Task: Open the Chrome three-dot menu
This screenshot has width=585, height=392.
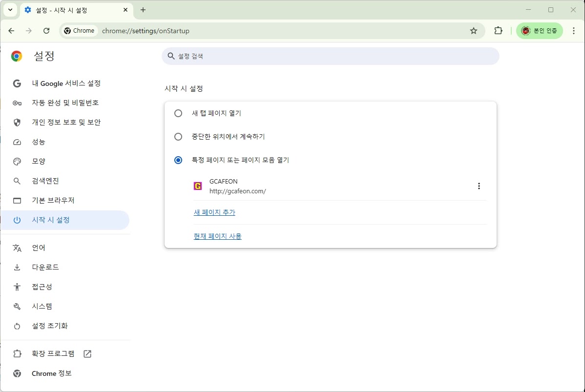Action: [x=573, y=31]
